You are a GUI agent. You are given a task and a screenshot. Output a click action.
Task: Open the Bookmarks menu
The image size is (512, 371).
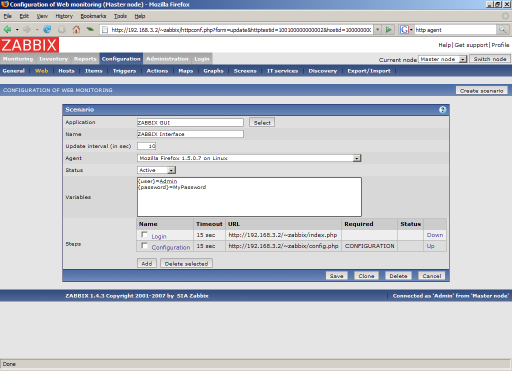tap(93, 16)
